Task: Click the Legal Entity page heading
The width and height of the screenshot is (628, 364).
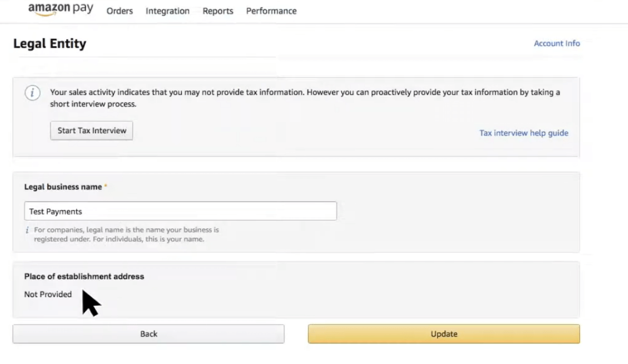Action: [50, 43]
